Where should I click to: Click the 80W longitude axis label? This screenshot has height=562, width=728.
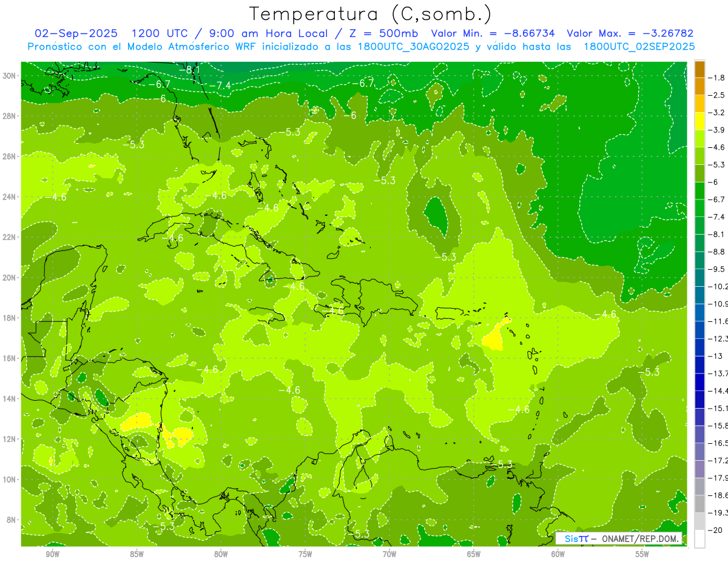click(x=221, y=555)
